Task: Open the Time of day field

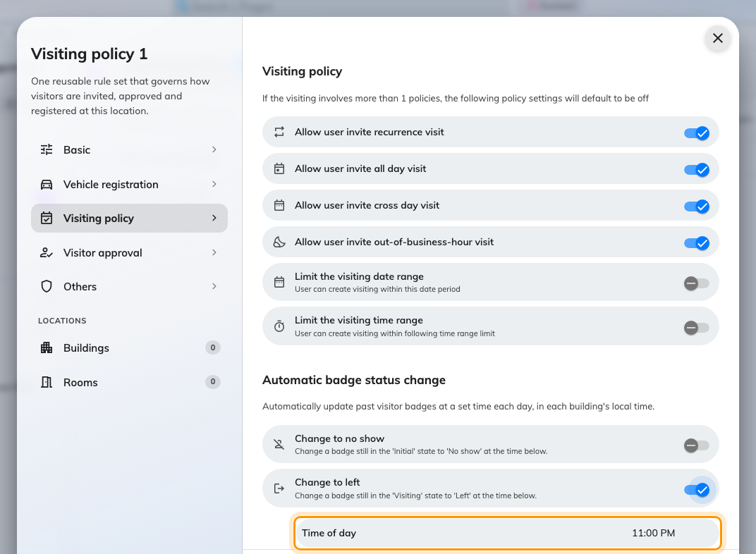Action: (507, 533)
